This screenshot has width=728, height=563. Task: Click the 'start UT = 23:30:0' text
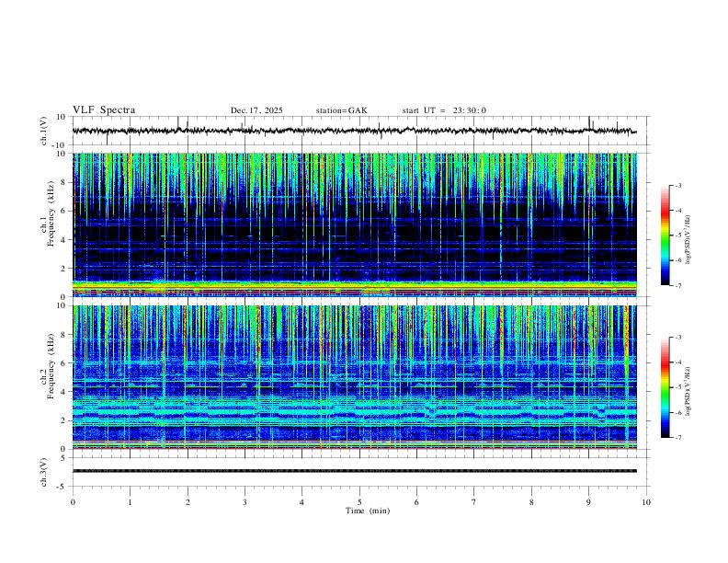[444, 110]
